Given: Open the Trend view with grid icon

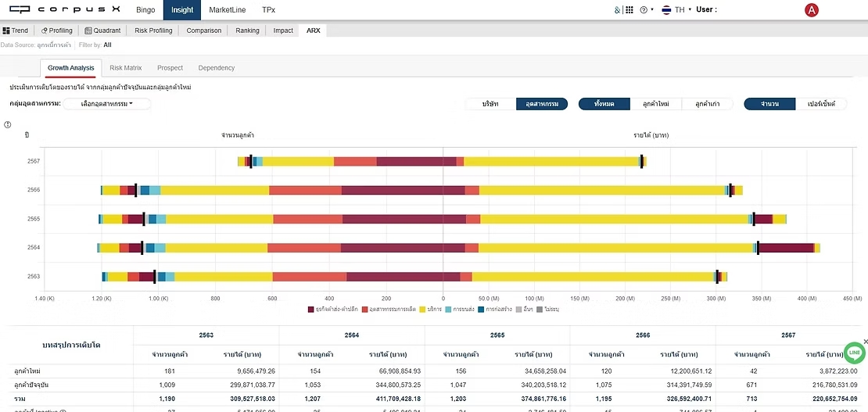Looking at the screenshot, I should pos(16,30).
